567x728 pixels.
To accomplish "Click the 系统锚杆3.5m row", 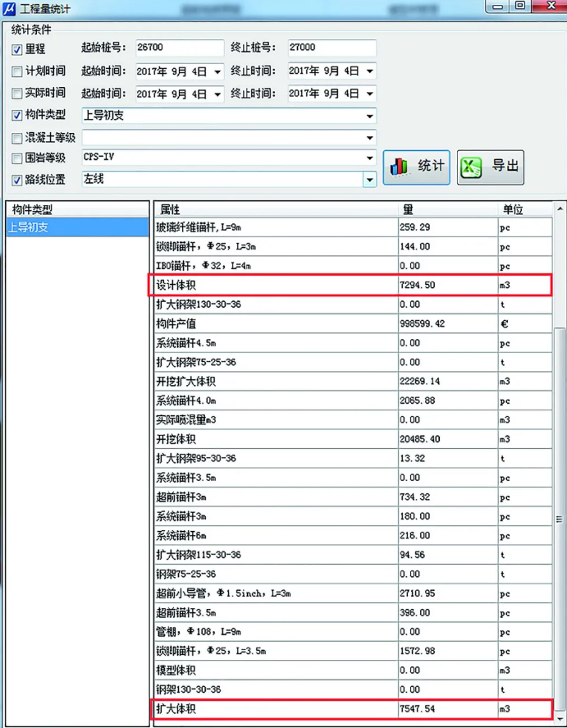I will point(354,478).
